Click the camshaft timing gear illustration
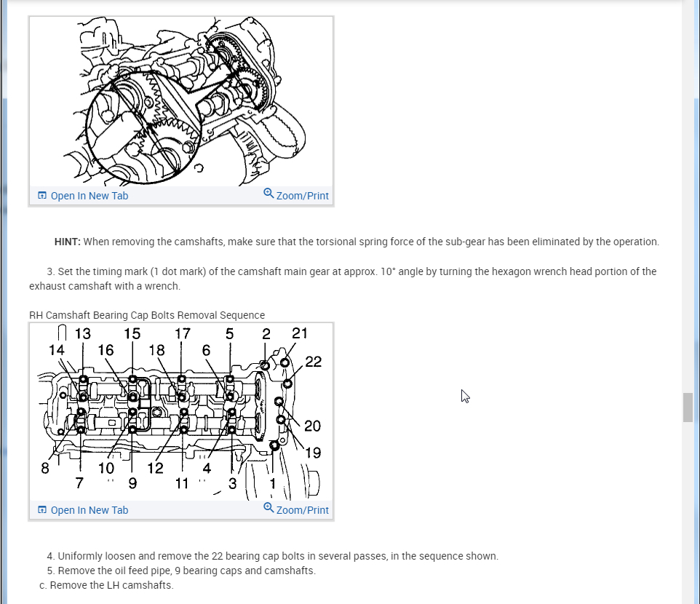 click(x=181, y=102)
